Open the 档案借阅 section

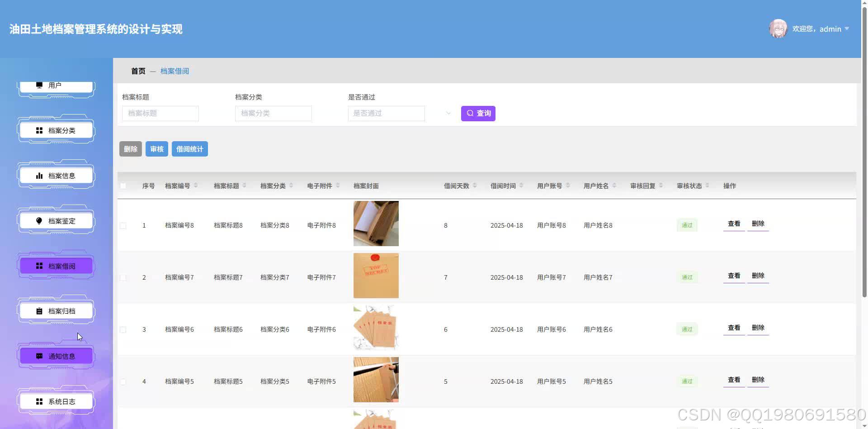pos(56,266)
